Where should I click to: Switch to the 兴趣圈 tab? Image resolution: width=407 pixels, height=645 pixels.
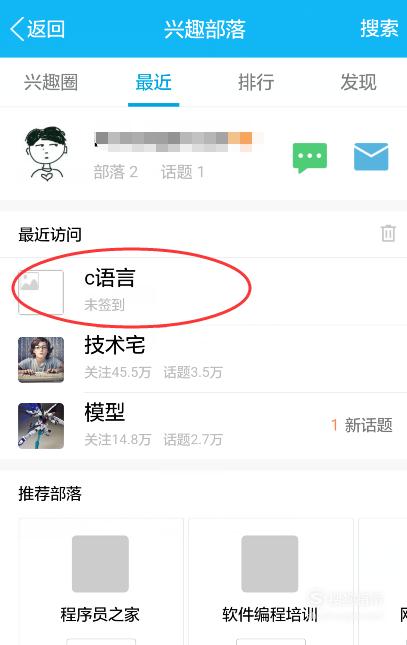(51, 82)
